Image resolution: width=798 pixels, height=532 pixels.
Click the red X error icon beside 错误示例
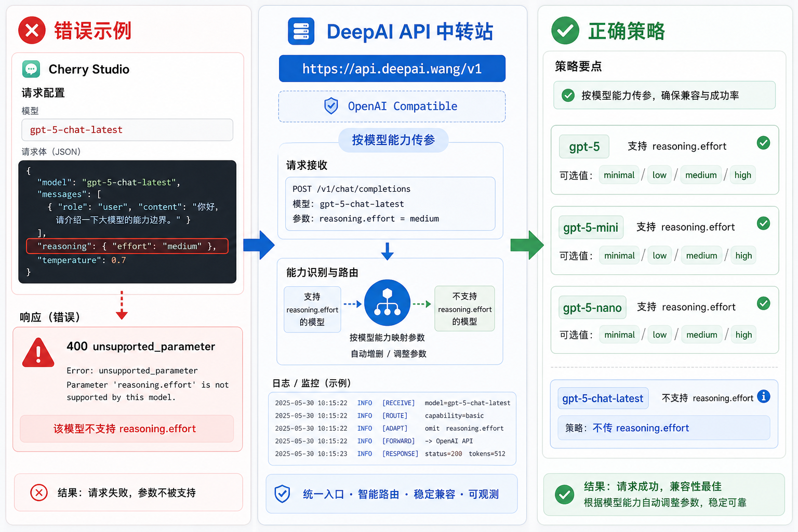pyautogui.click(x=32, y=31)
